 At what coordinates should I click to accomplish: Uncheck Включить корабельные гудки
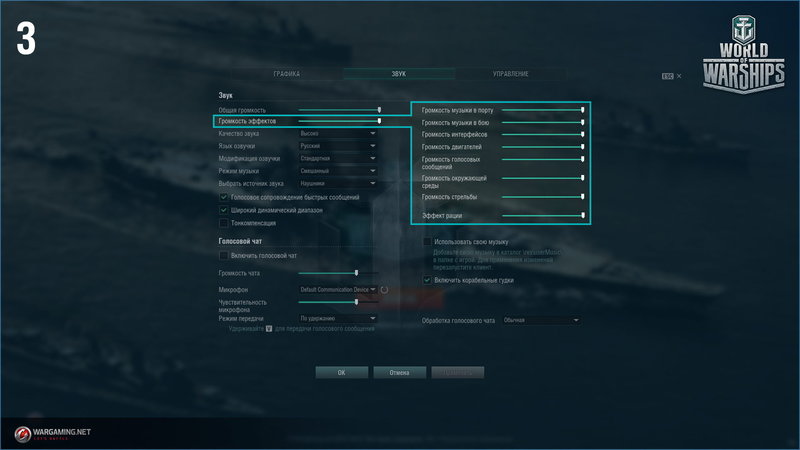click(x=427, y=280)
